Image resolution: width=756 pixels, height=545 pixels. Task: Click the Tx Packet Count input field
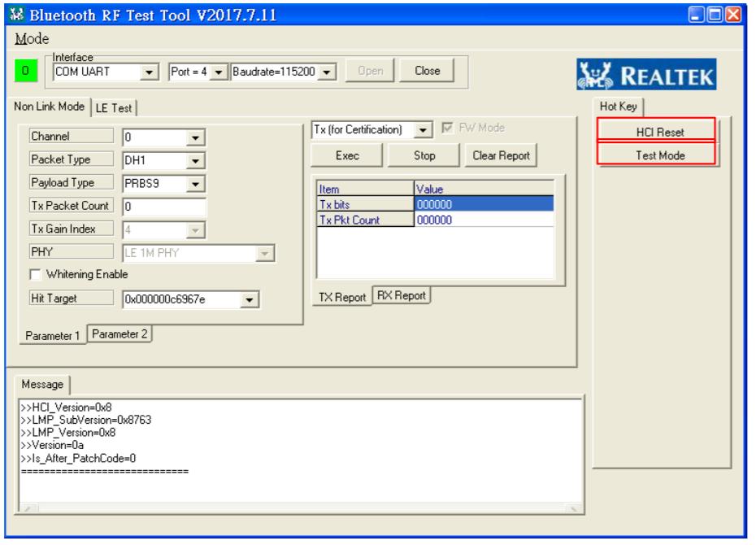164,207
